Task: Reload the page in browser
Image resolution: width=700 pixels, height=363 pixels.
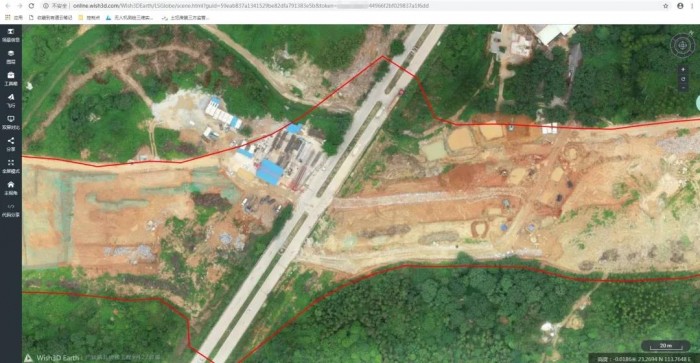Action: point(31,6)
